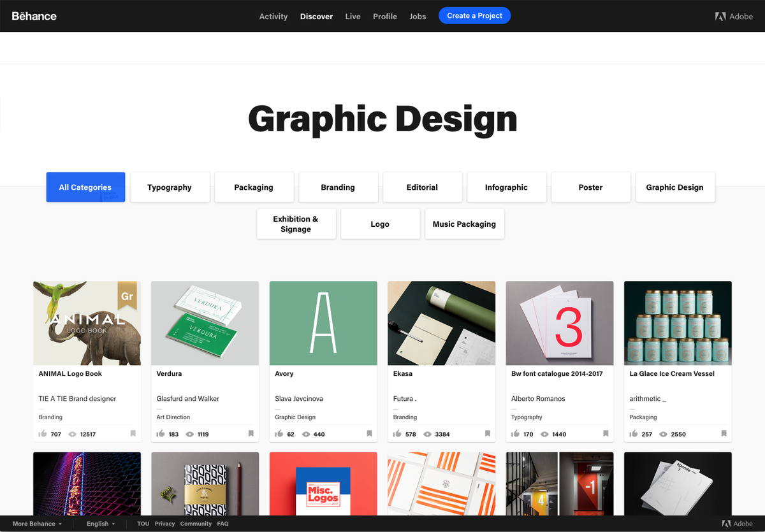Screen dimensions: 765x532
Task: Open the ANIMAL Logo Book thumbnail
Action: point(87,323)
